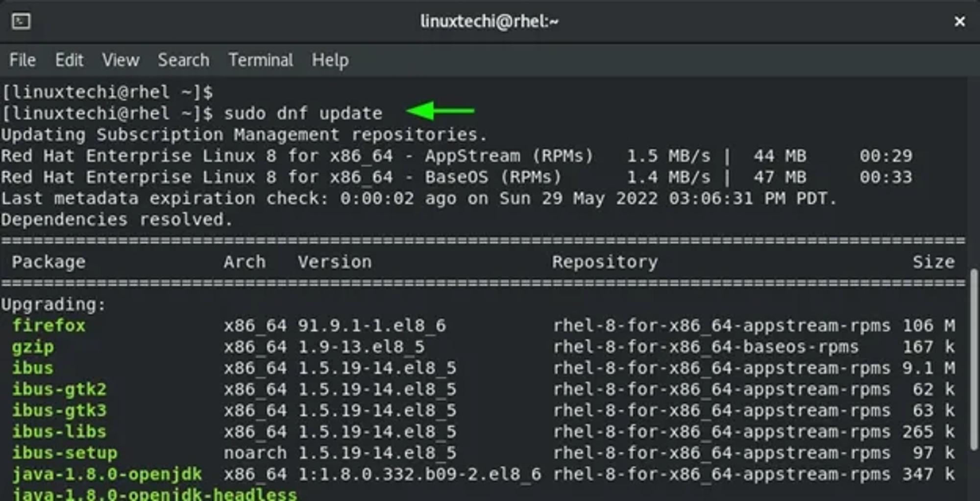Click the green arrow annotation
980x501 pixels.
[x=440, y=111]
